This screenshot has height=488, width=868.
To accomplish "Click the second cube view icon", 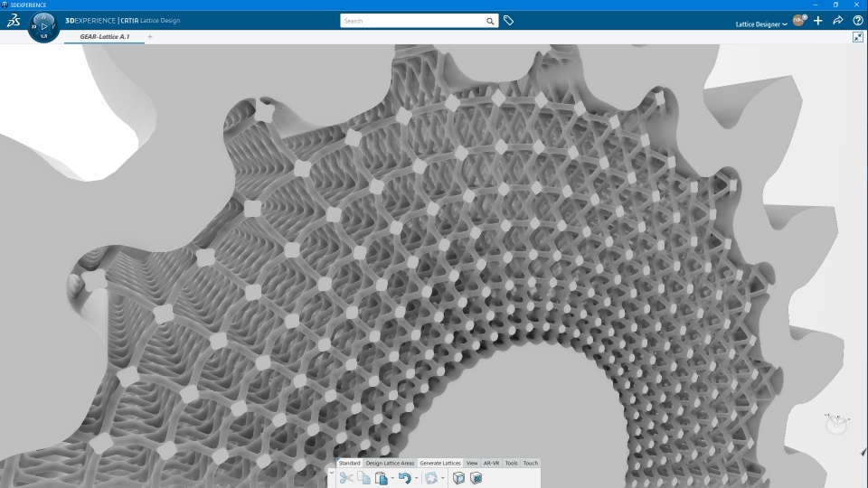I will coord(476,478).
